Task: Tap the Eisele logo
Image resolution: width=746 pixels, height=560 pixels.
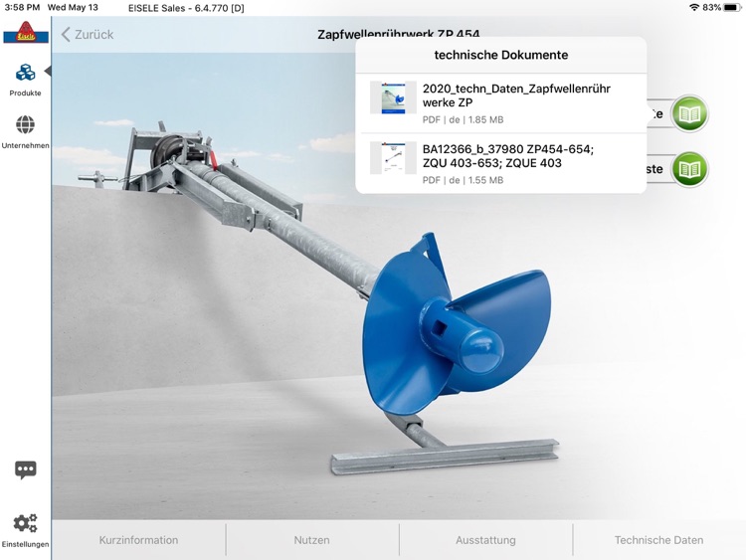Action: click(x=26, y=33)
